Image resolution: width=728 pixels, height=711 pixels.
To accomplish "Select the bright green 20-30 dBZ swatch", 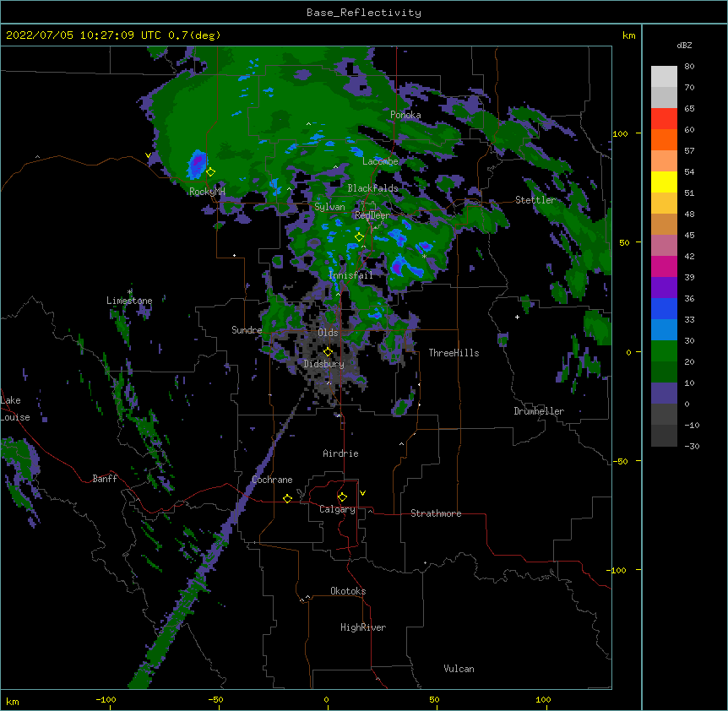I will (664, 351).
